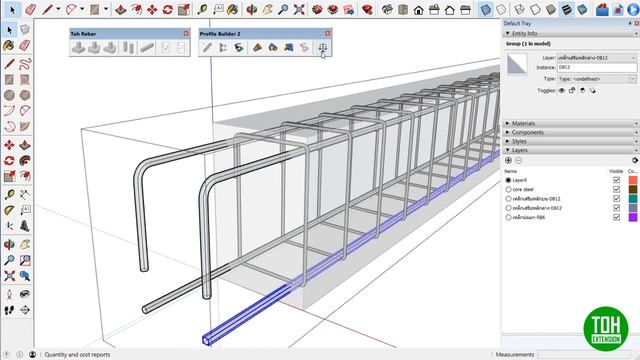Pick the Protractor tool in left toolbar
The image size is (640, 360).
point(9,210)
